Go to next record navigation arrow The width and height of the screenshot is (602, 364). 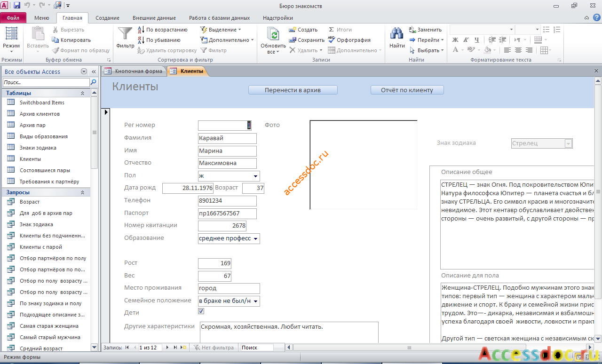168,348
